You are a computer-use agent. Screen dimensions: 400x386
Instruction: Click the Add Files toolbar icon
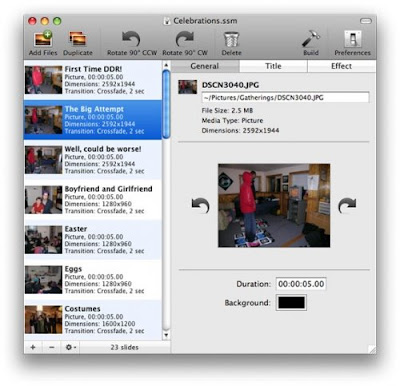pos(43,39)
